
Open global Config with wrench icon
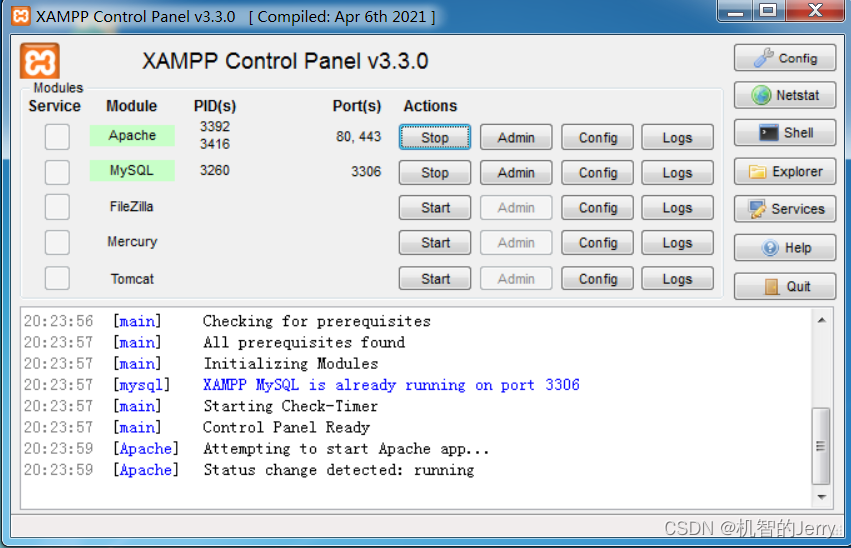[x=785, y=58]
